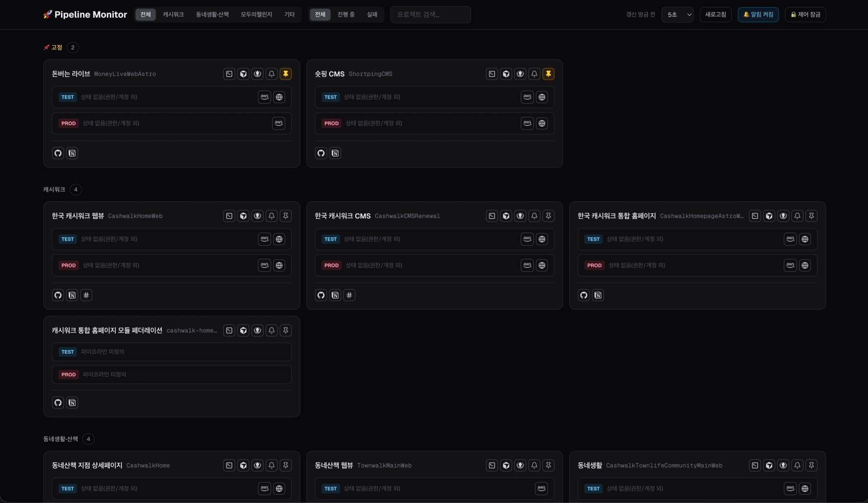This screenshot has width=868, height=503.
Task: Click the 새로고침 refresh button
Action: [716, 14]
